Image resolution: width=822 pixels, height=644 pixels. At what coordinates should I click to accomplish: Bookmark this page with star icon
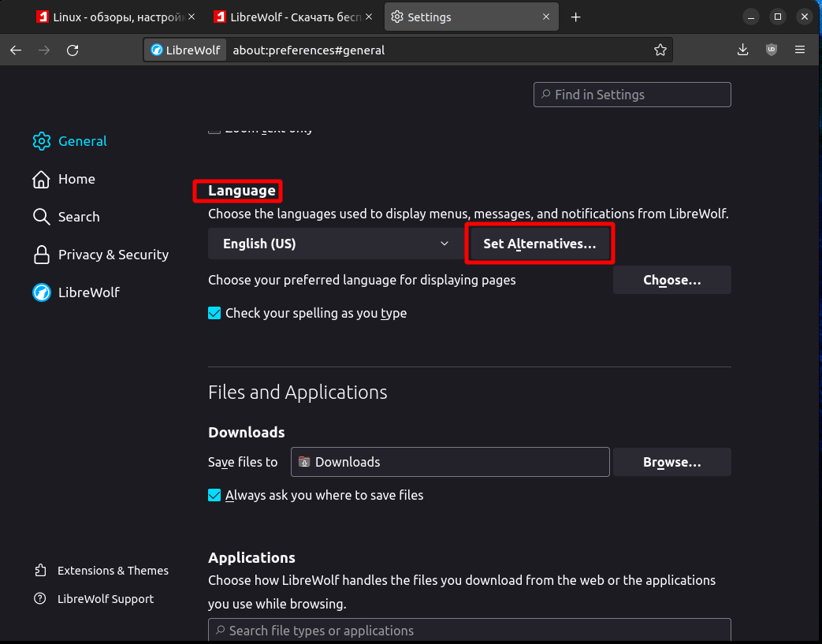click(660, 50)
